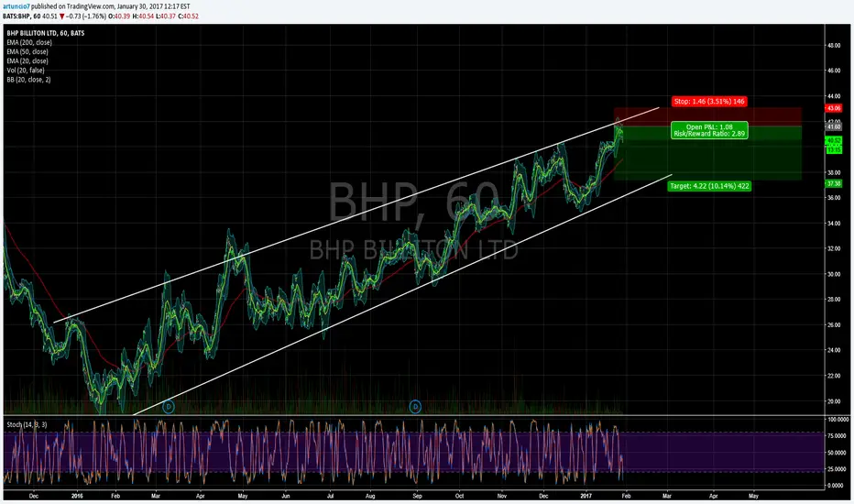854x504 pixels.
Task: Click the 25.0000 stochastic scale value
Action: pos(838,469)
